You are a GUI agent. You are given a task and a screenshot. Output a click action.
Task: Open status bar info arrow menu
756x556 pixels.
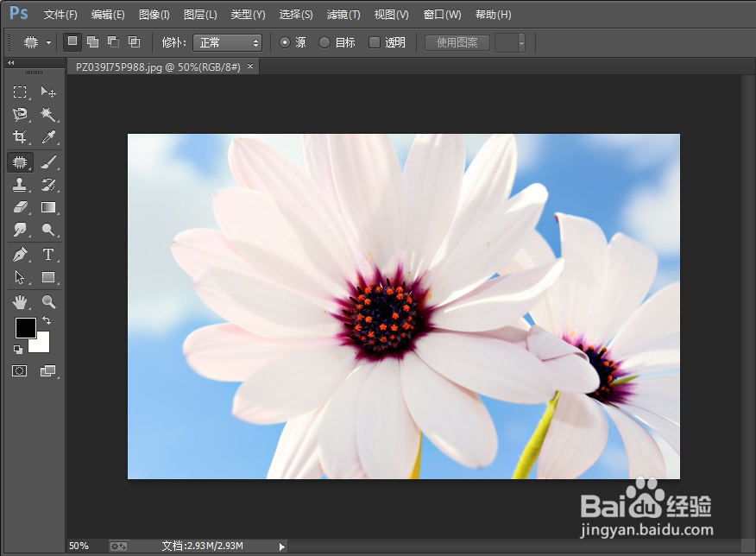coord(281,547)
